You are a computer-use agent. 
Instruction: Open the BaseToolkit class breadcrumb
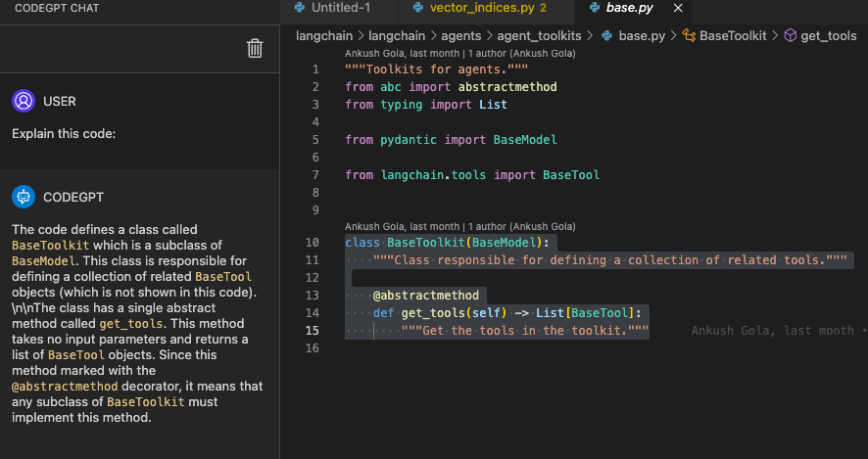(733, 36)
